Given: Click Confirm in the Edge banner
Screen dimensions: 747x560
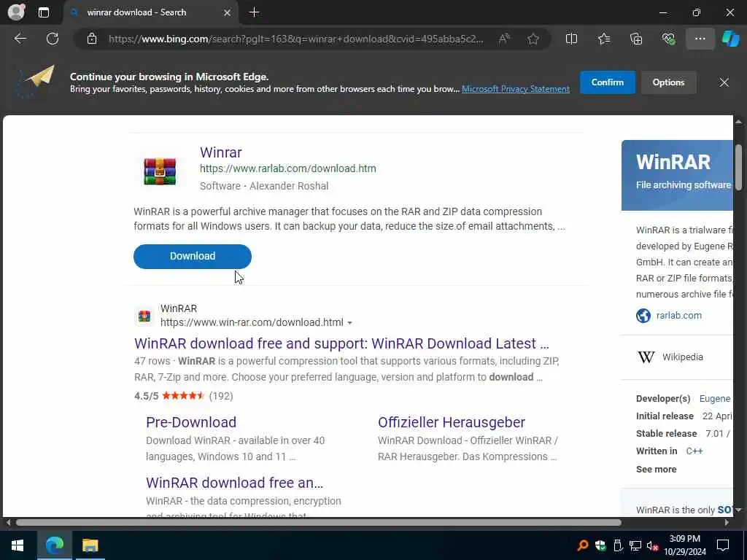Looking at the screenshot, I should pyautogui.click(x=608, y=82).
